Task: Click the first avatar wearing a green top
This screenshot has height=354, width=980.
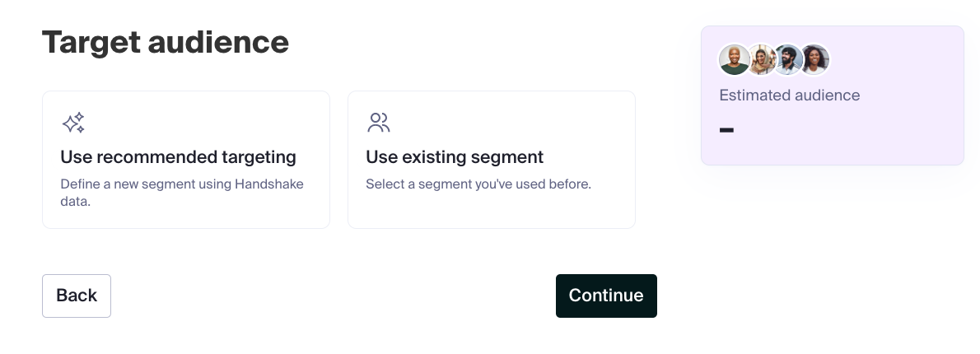Action: 734,59
